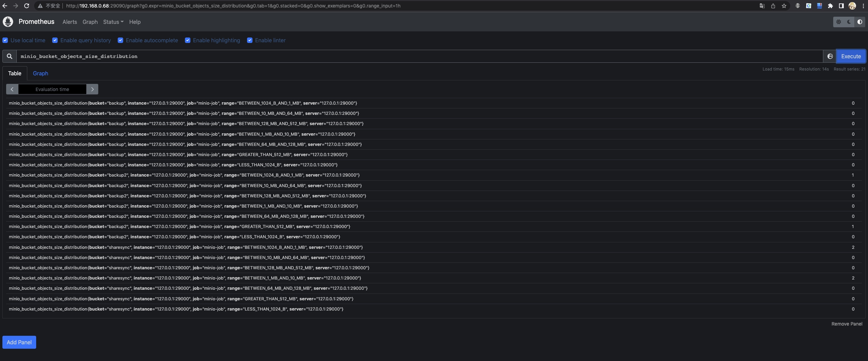
Task: Click the browser address bar URL
Action: (x=233, y=6)
